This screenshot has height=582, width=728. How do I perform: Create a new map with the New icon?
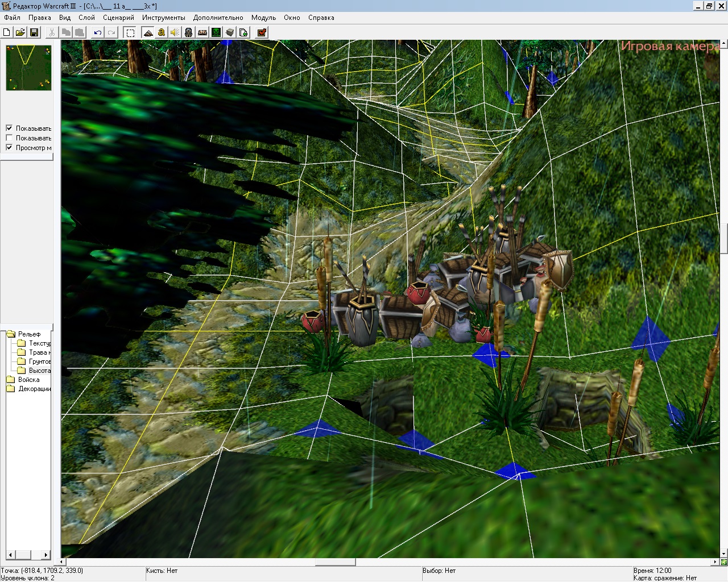coord(7,32)
